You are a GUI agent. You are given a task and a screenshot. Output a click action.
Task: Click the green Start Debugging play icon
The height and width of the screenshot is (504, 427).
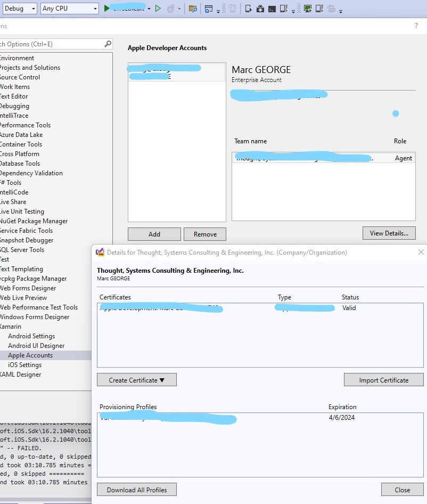pos(106,9)
